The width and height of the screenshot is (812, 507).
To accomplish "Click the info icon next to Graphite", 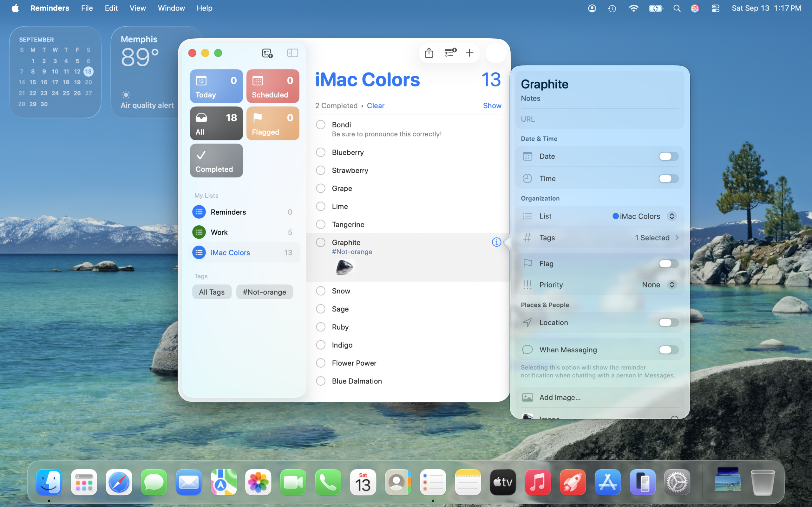I will tap(496, 242).
